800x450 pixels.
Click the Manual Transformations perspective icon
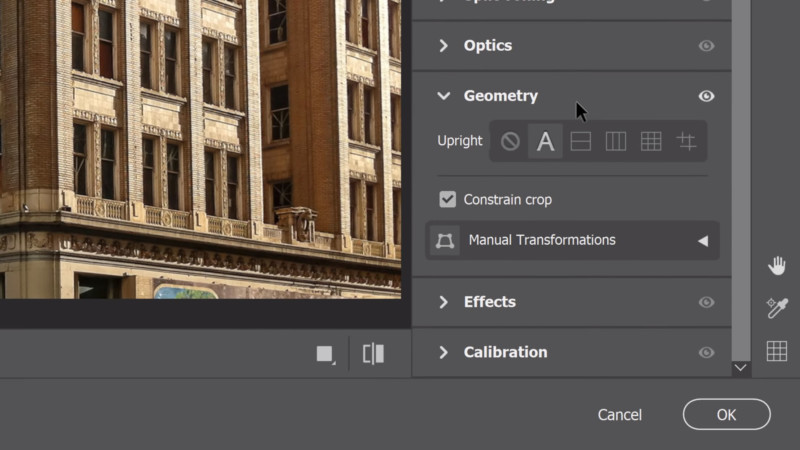point(444,240)
